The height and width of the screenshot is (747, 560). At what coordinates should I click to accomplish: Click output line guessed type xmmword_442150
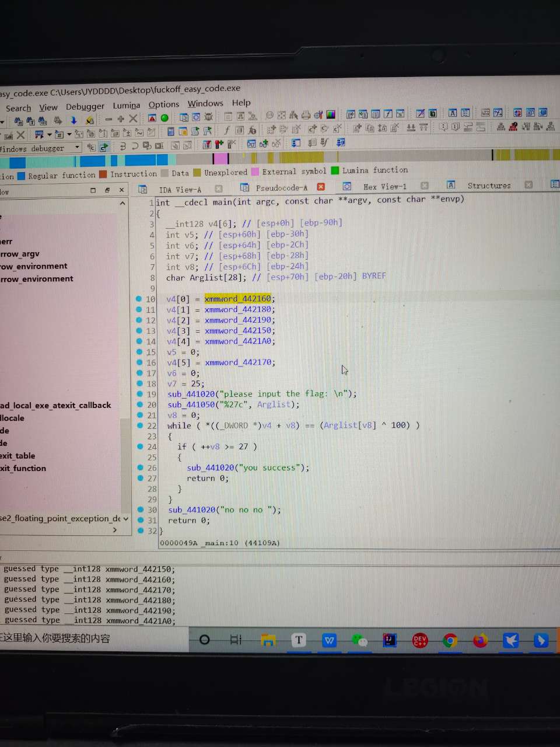click(89, 569)
